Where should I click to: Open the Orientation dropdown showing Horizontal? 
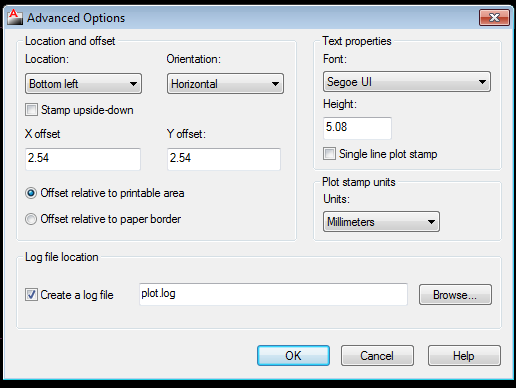225,84
